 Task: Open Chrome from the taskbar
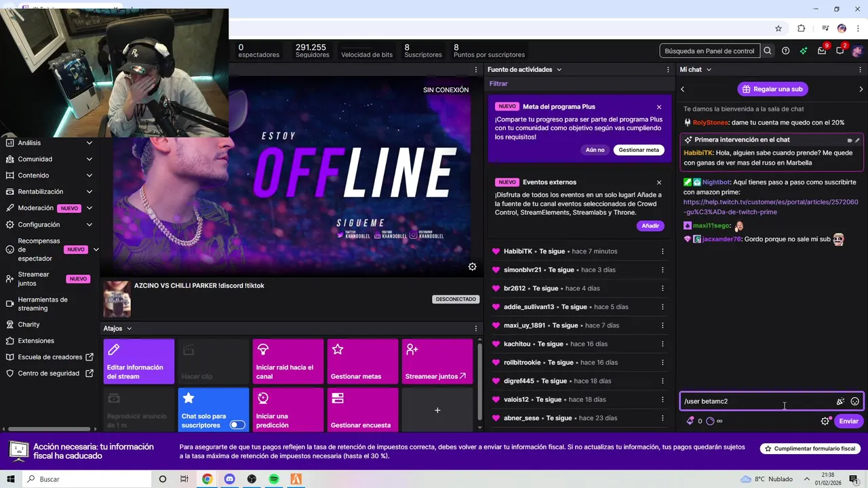click(207, 479)
